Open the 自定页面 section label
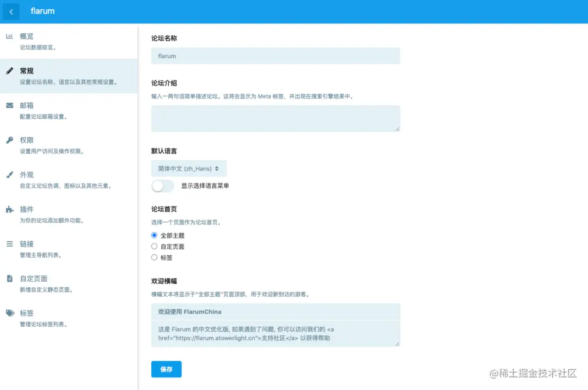This screenshot has width=588, height=390. [x=34, y=279]
